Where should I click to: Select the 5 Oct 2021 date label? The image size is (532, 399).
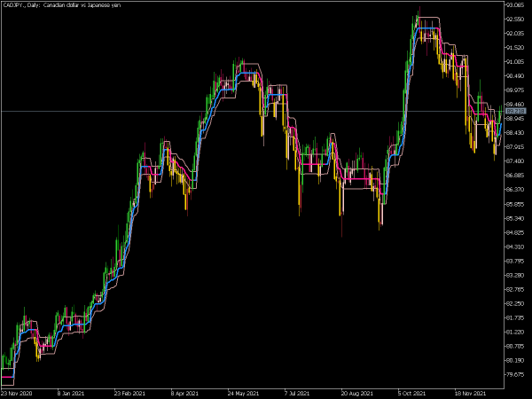(412, 394)
